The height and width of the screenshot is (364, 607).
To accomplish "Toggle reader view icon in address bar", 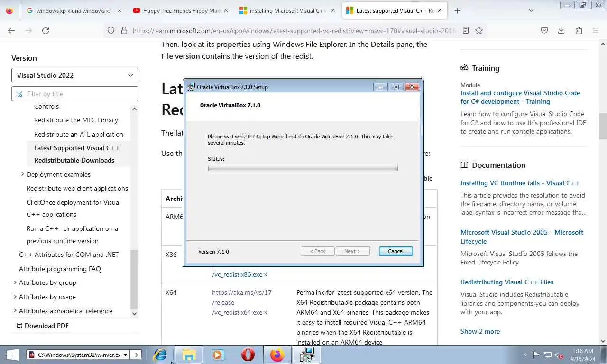I will click(466, 30).
